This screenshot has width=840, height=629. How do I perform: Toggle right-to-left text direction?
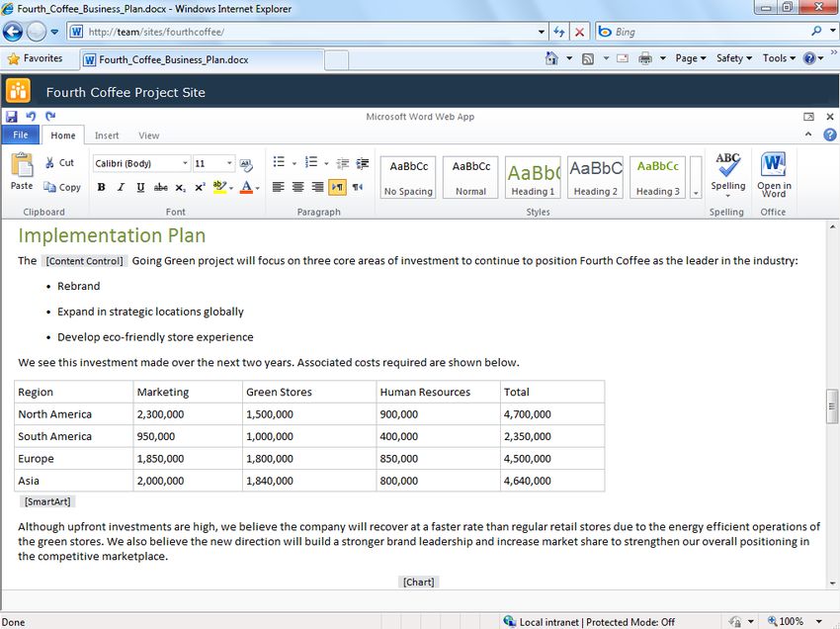point(358,187)
